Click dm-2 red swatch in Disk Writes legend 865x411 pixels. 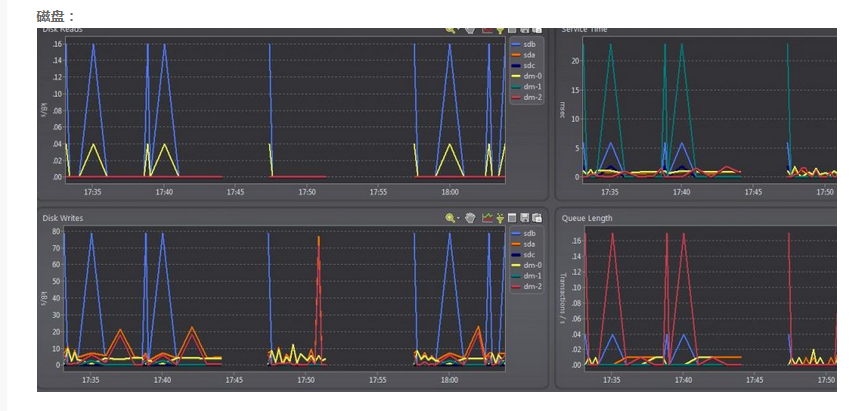pyautogui.click(x=517, y=286)
